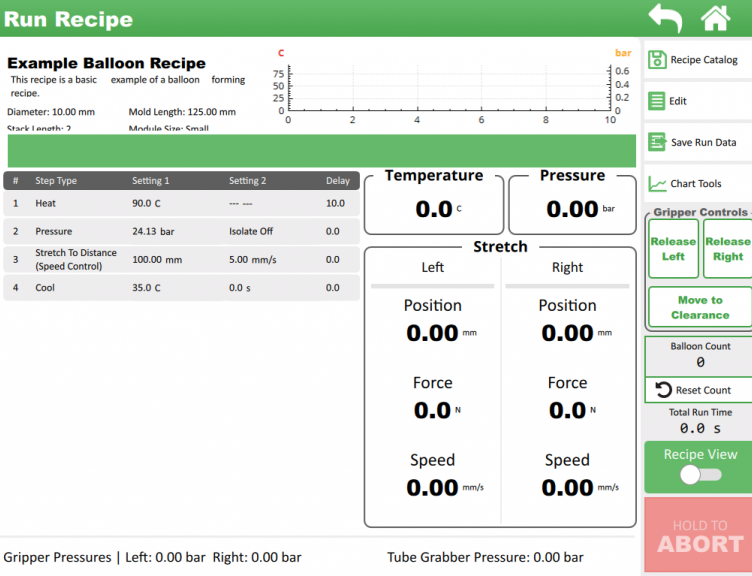This screenshot has height=576, width=752.
Task: Click the Temperature readout panel
Action: point(433,201)
